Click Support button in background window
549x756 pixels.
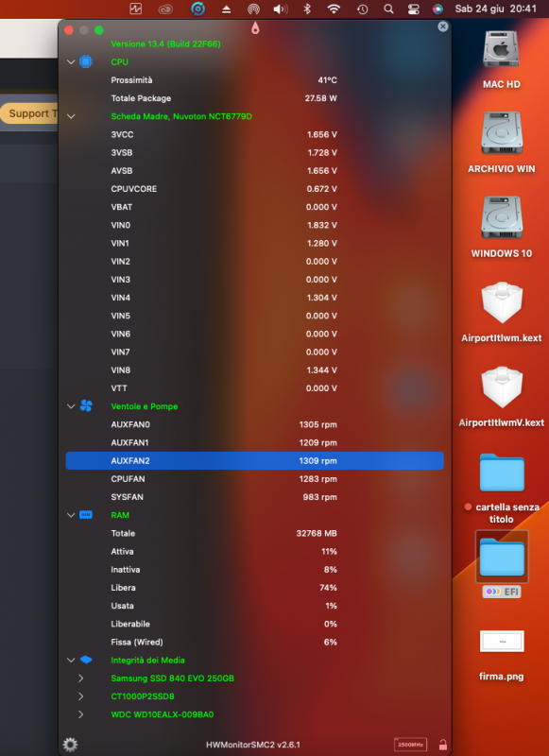[29, 113]
